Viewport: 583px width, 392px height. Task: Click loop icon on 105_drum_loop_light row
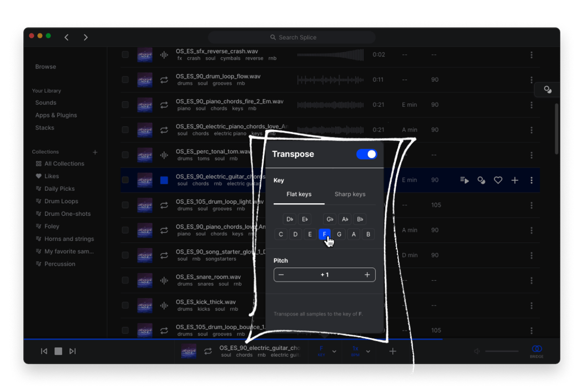tap(164, 205)
